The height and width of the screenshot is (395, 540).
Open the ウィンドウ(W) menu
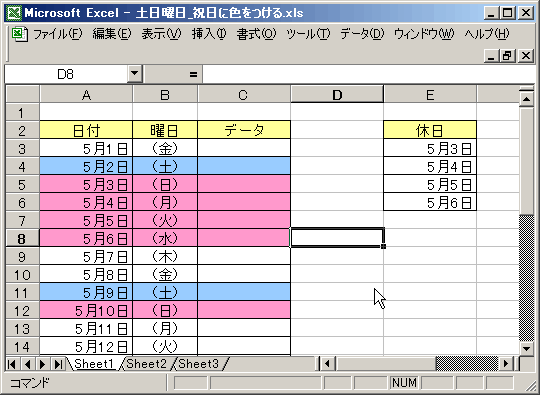(x=424, y=34)
